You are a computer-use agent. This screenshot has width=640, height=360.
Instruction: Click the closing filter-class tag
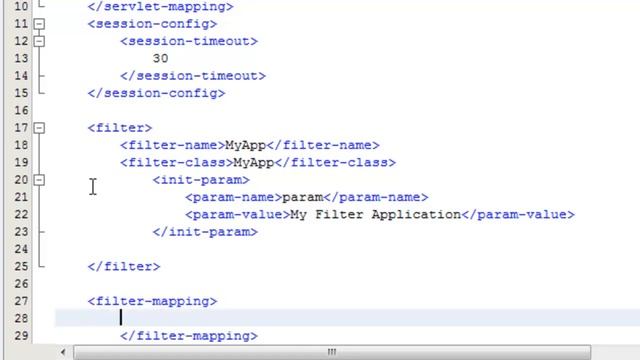click(x=335, y=163)
